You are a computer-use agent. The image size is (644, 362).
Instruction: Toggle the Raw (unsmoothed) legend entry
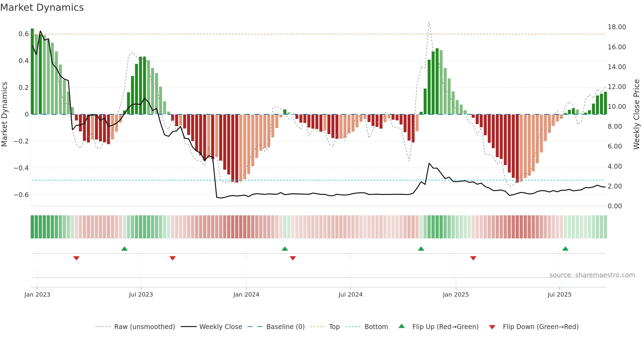(135, 327)
